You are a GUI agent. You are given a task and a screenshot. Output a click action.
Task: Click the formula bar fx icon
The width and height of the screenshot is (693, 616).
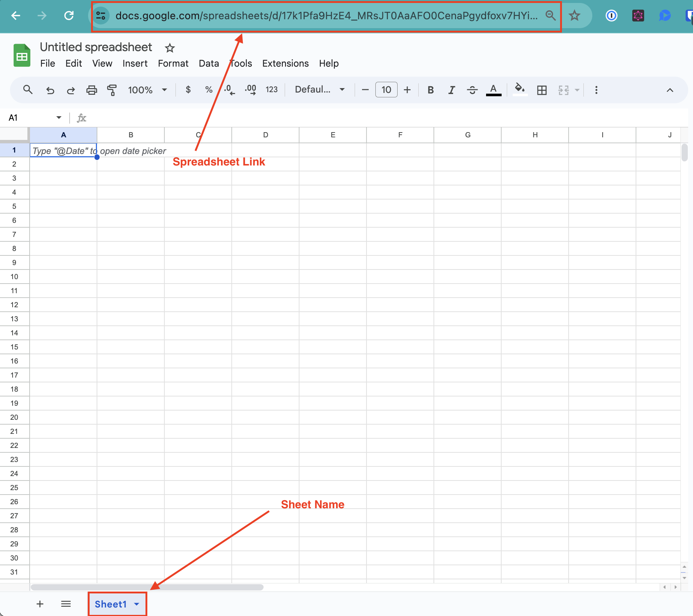pyautogui.click(x=81, y=118)
